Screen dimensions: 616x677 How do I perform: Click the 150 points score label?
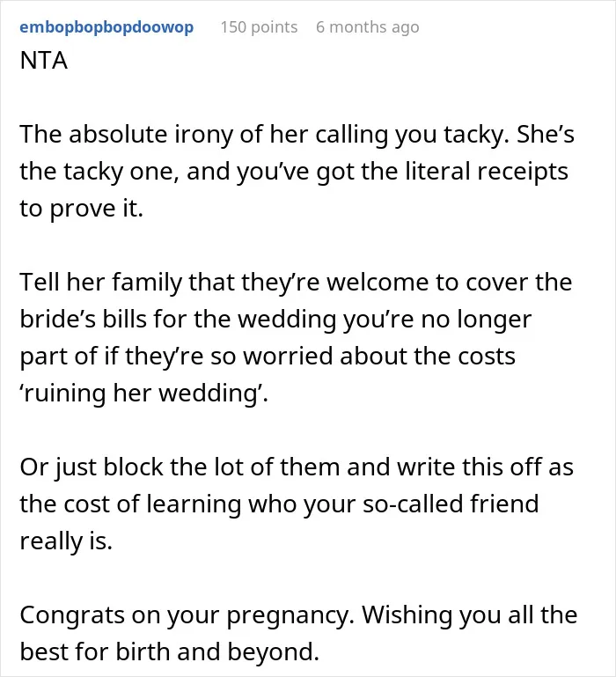click(259, 27)
